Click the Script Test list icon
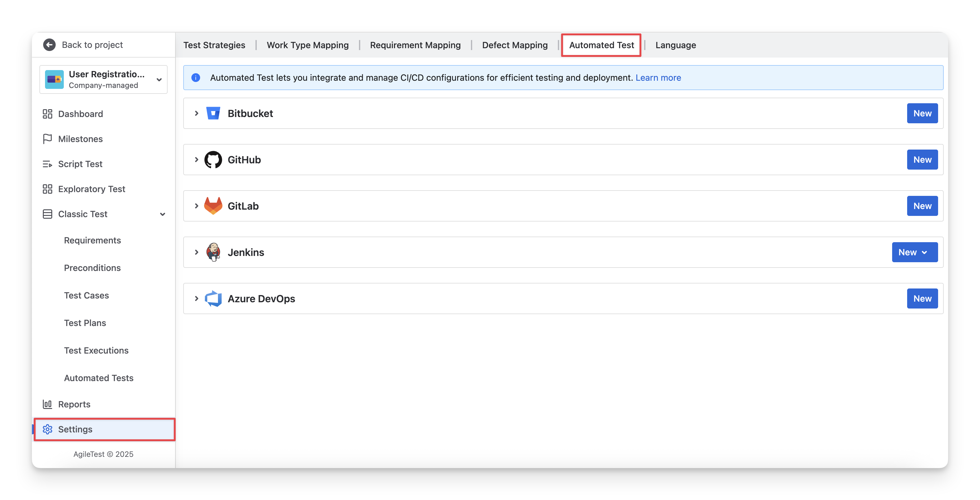Image resolution: width=980 pixels, height=500 pixels. (x=47, y=164)
